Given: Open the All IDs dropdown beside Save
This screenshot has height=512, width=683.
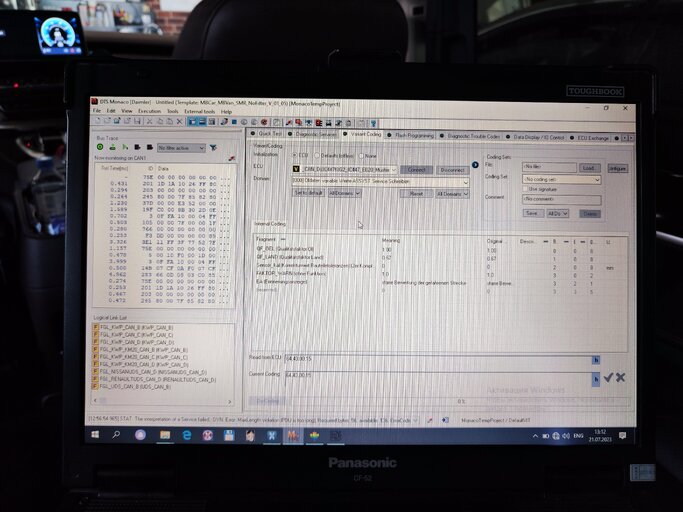Looking at the screenshot, I should (558, 214).
